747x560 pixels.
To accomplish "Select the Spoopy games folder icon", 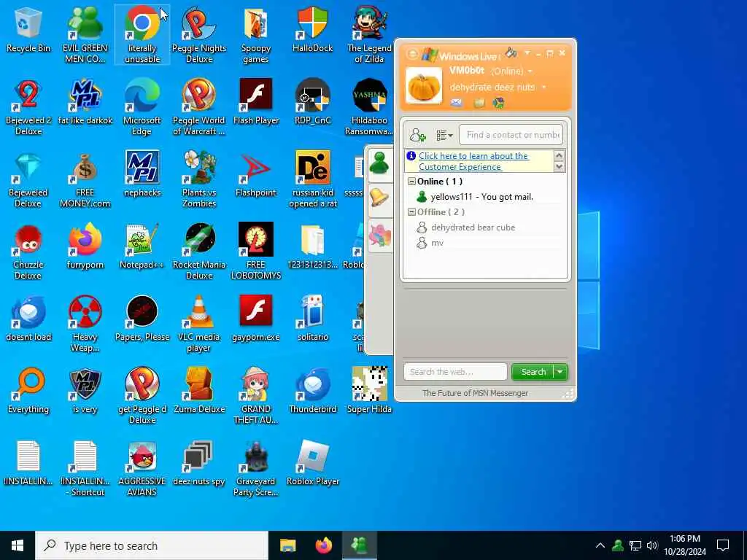I will pyautogui.click(x=256, y=36).
